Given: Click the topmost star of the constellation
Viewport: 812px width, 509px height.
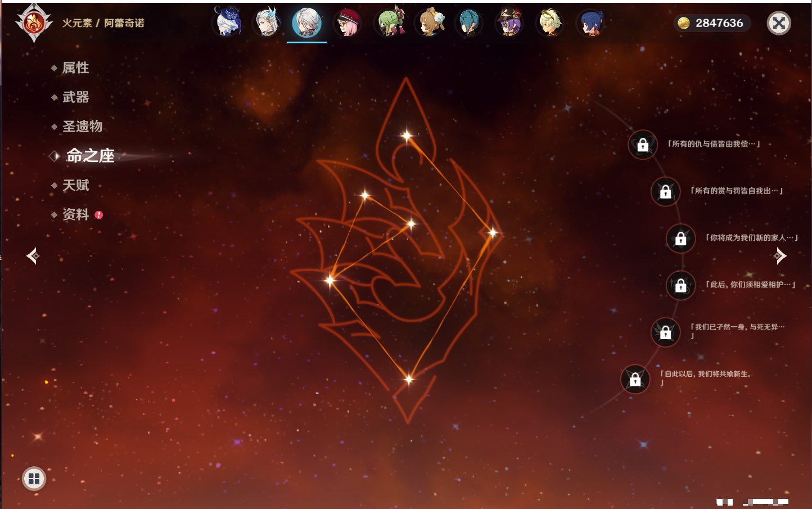Looking at the screenshot, I should [x=407, y=135].
